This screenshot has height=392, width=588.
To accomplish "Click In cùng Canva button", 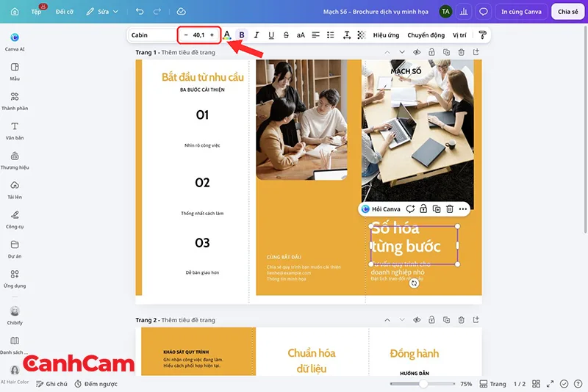I will (521, 12).
